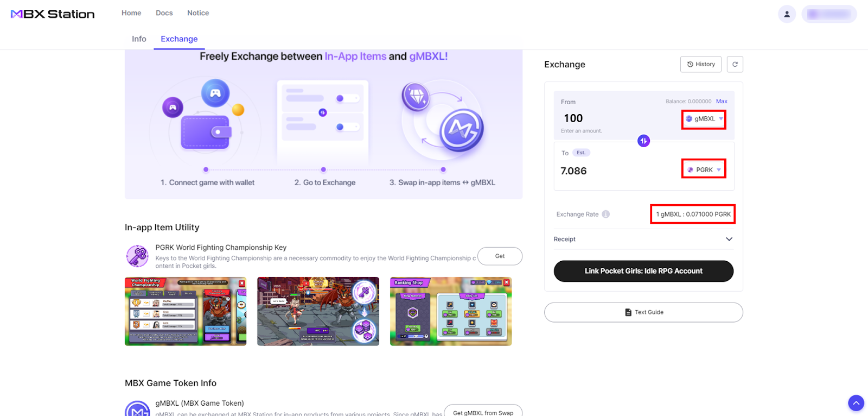Open the Docs menu item
868x416 pixels.
point(164,13)
